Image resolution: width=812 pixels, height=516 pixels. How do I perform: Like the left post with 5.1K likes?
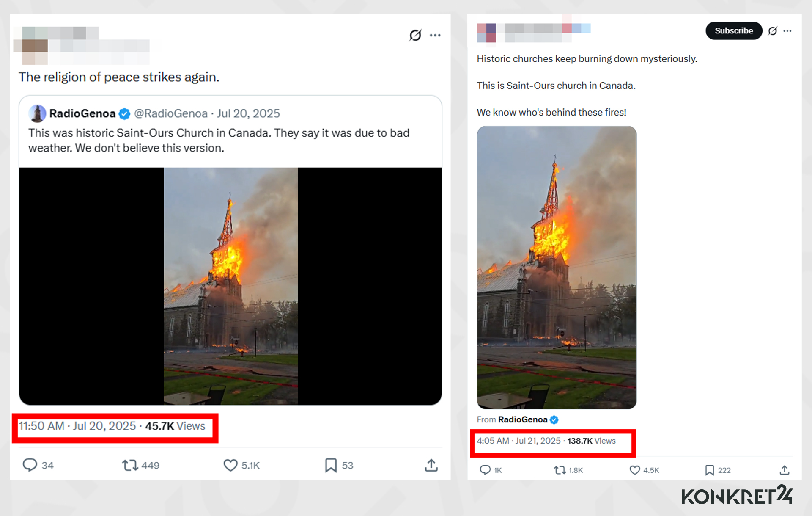coord(230,465)
